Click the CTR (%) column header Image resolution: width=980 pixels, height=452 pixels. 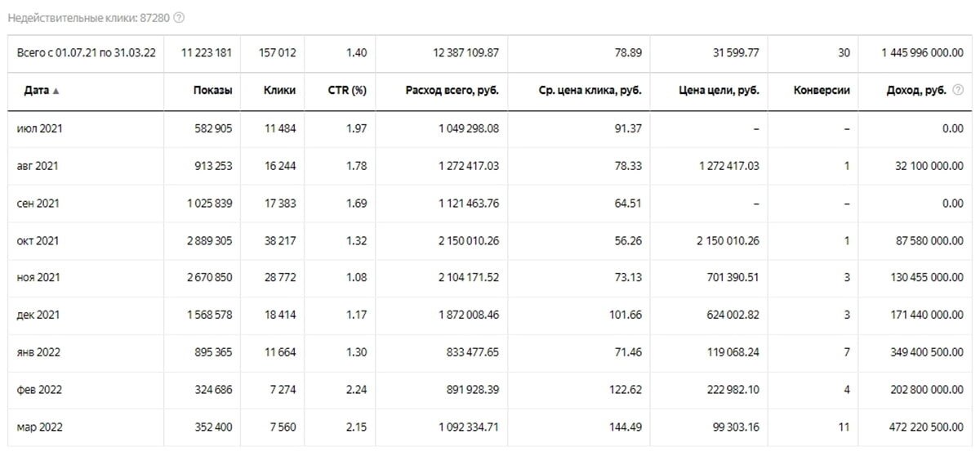[347, 91]
